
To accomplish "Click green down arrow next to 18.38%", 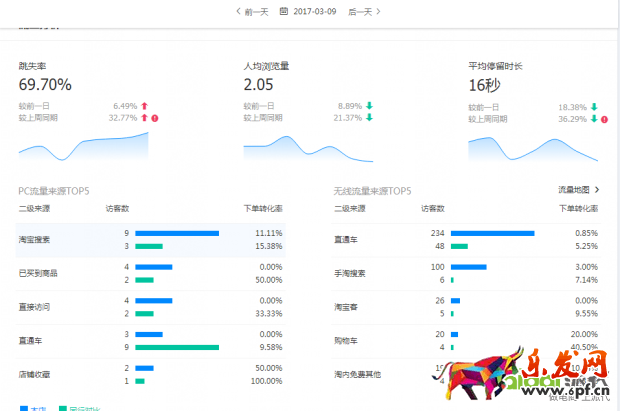I will click(594, 105).
